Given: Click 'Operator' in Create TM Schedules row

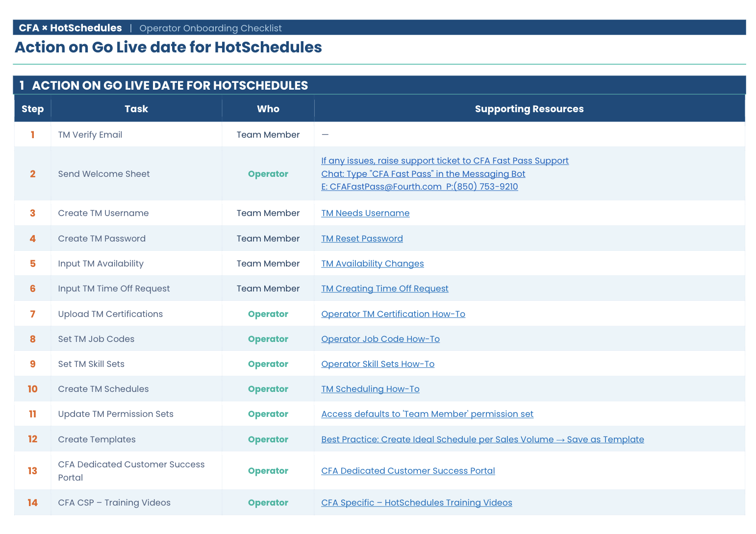Looking at the screenshot, I should click(x=268, y=389).
